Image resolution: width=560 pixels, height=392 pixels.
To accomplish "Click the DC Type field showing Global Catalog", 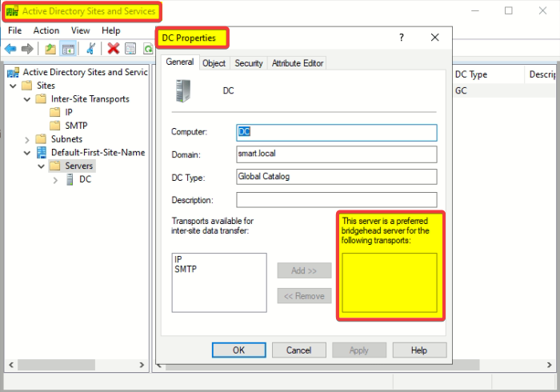I will click(337, 177).
